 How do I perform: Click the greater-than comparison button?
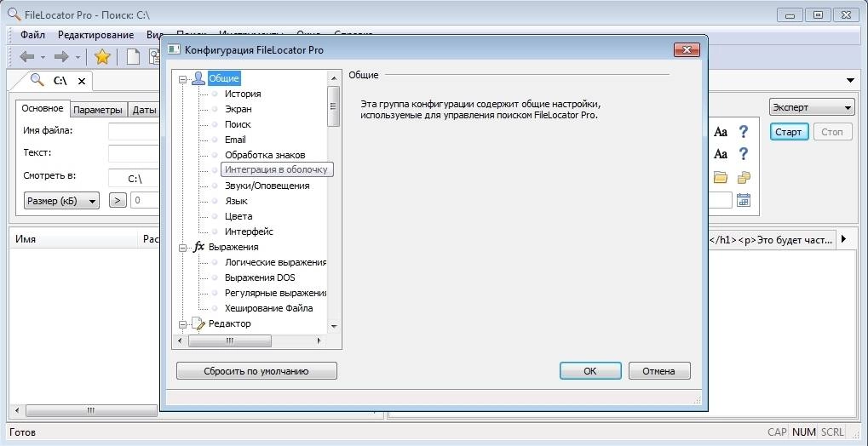pos(118,200)
